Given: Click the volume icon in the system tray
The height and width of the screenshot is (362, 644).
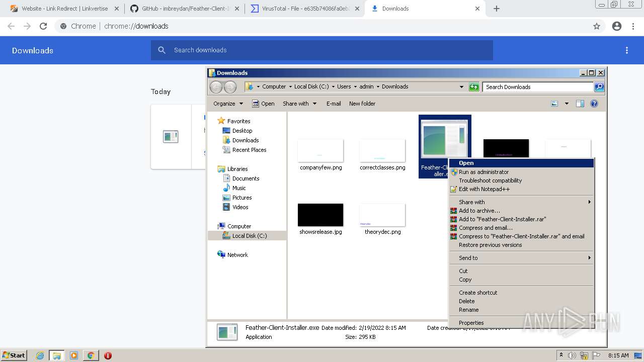Looking at the screenshot, I should coord(572,355).
